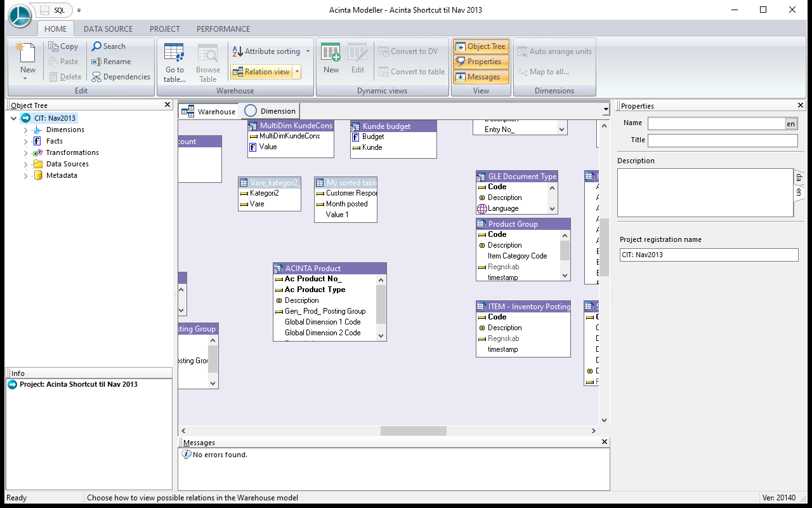
Task: Click the Copy toolbar icon
Action: pos(53,46)
